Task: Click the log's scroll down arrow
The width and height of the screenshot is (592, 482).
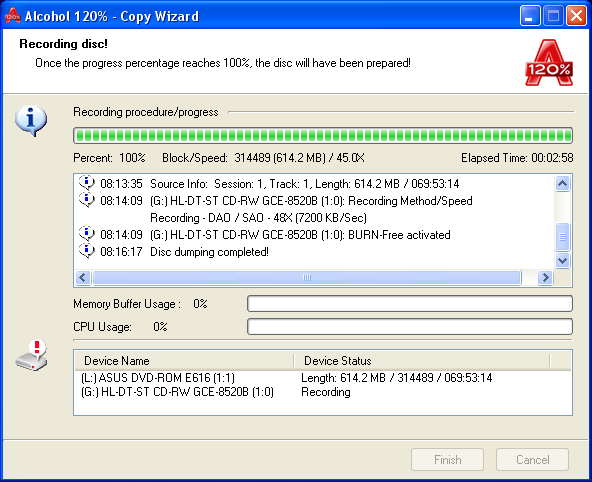Action: click(563, 260)
